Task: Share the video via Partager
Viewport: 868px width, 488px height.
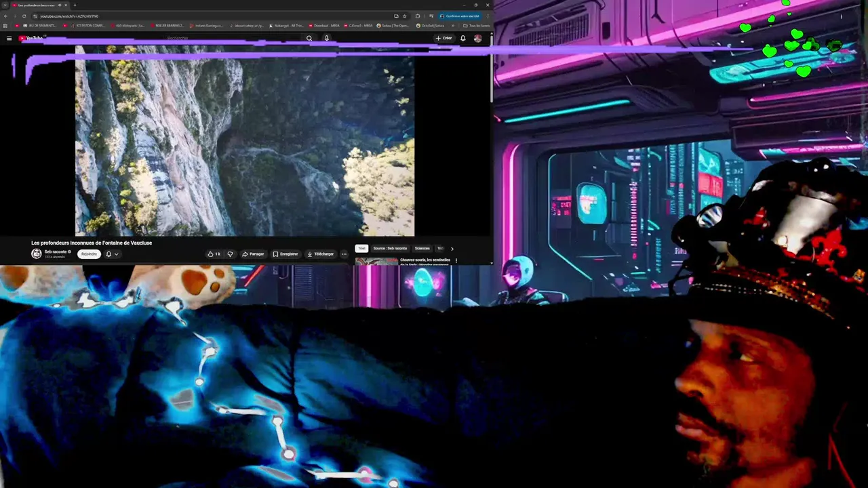Action: coord(253,254)
